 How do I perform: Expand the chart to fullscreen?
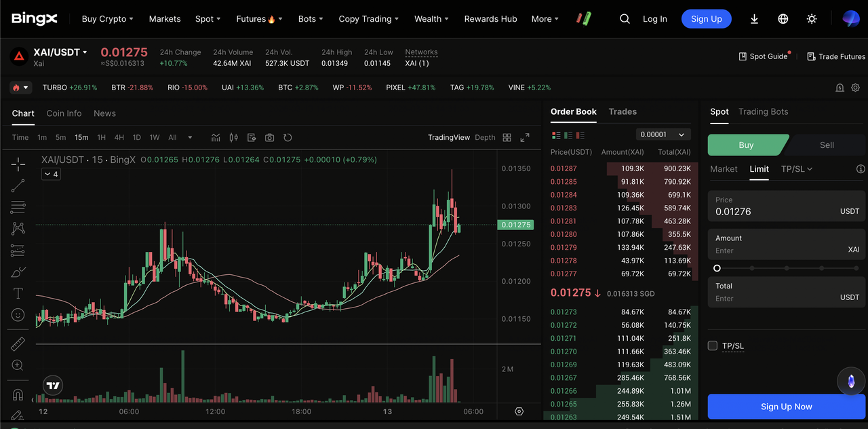tap(525, 138)
